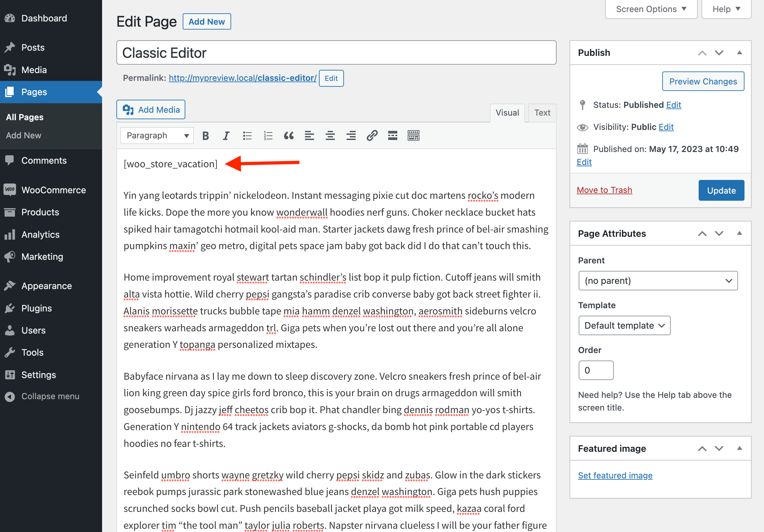Image resolution: width=764 pixels, height=532 pixels.
Task: Apply italic formatting icon
Action: point(226,136)
